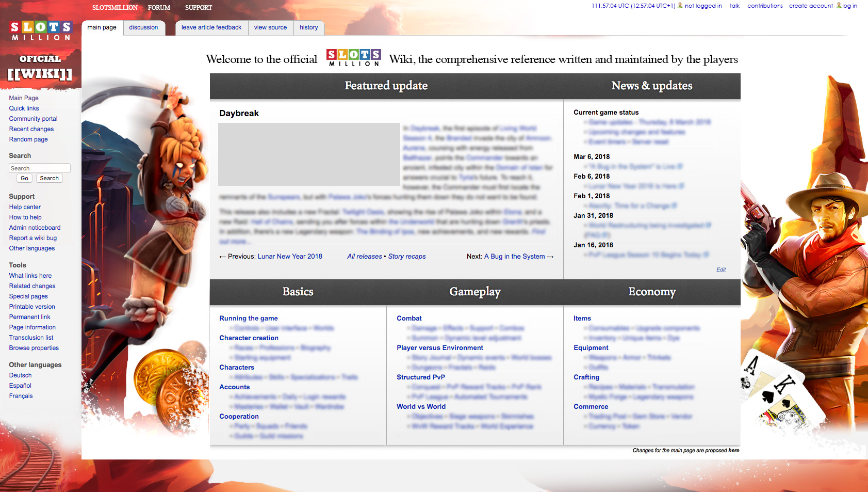Open All releases link
The image size is (868, 492).
[x=365, y=257]
